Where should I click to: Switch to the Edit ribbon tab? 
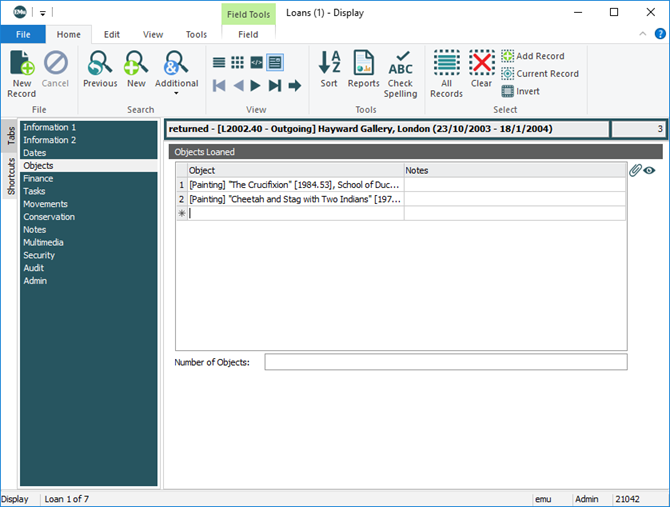[x=112, y=34]
